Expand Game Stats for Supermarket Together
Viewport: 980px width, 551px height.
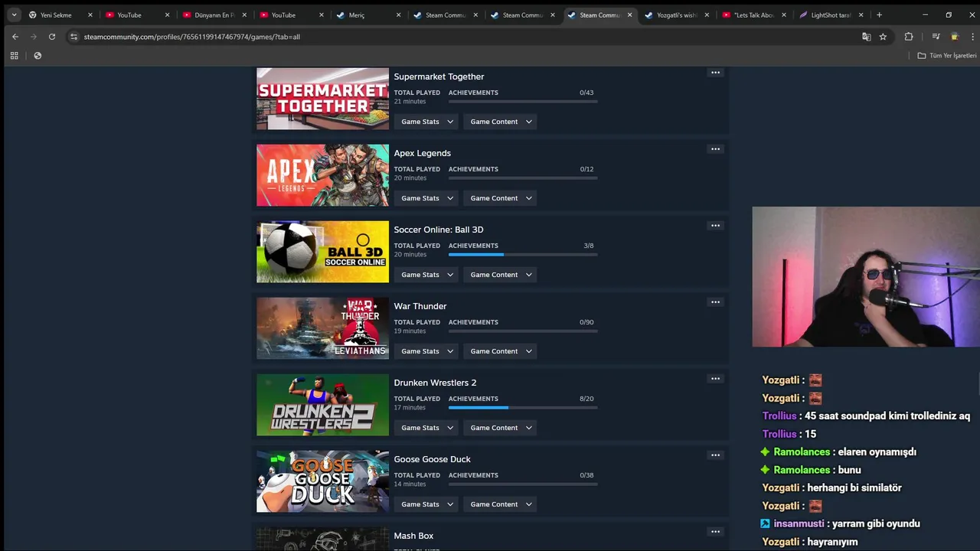[427, 122]
